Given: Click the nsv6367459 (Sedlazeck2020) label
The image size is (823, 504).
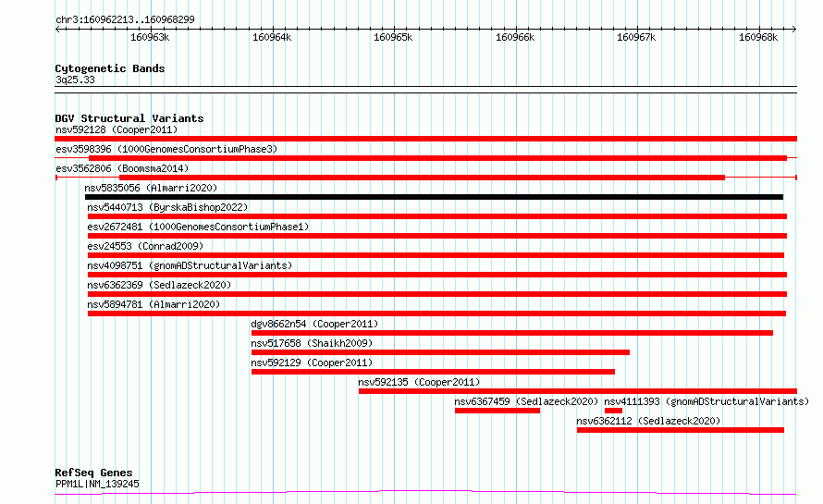Looking at the screenshot, I should pyautogui.click(x=526, y=401).
